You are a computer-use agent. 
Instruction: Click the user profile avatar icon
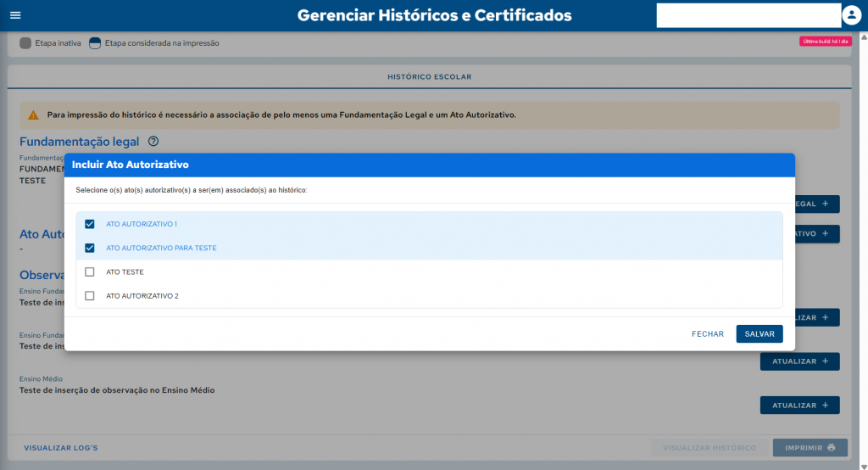coord(851,15)
